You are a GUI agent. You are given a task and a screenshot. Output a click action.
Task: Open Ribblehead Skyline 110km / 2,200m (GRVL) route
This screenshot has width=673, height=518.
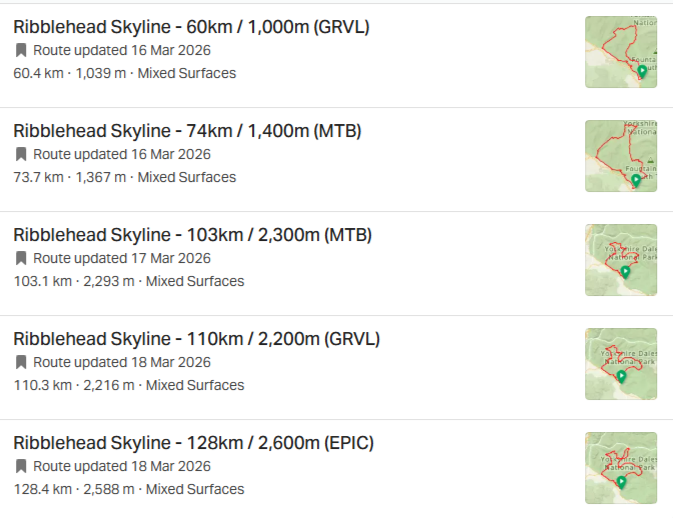(196, 339)
